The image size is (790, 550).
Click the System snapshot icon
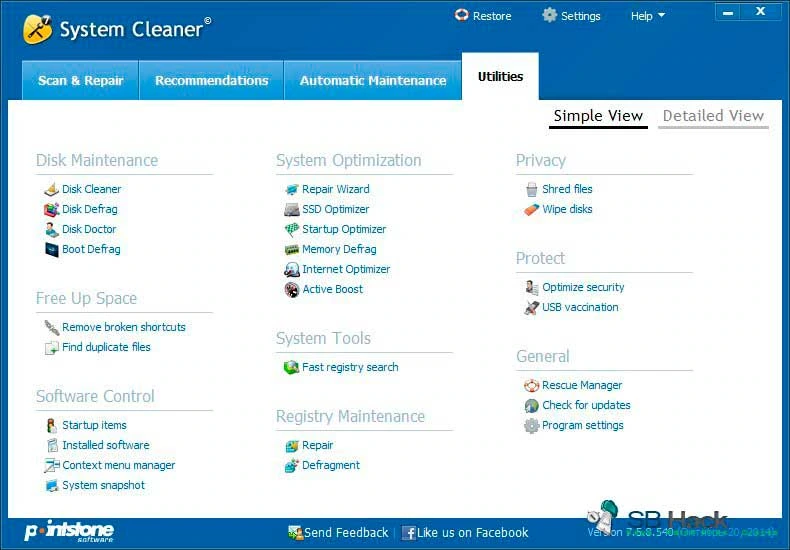coord(51,486)
